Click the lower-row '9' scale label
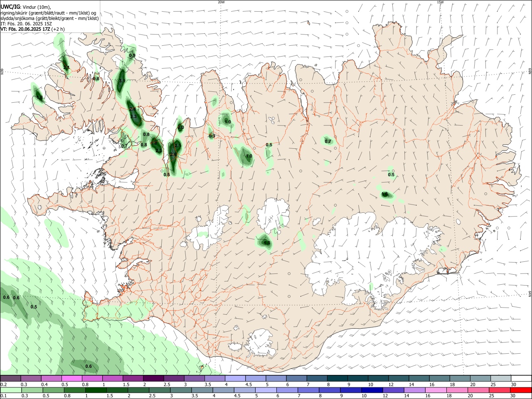 tap(341, 396)
